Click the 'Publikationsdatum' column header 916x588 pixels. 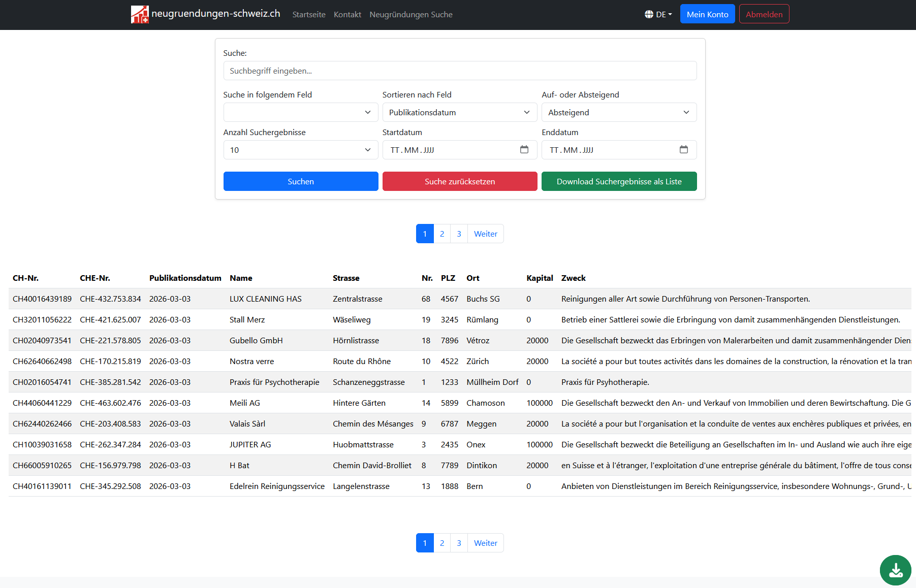(185, 278)
